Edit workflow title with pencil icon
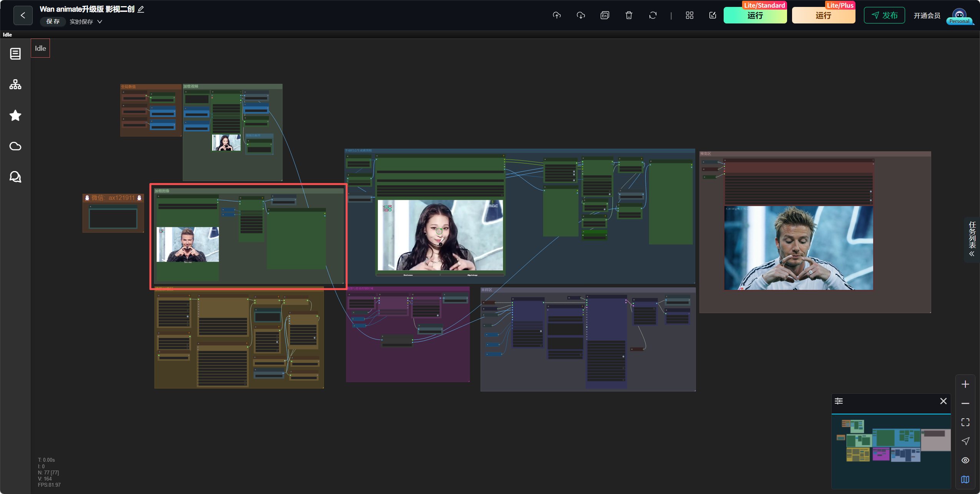This screenshot has height=494, width=980. (141, 9)
